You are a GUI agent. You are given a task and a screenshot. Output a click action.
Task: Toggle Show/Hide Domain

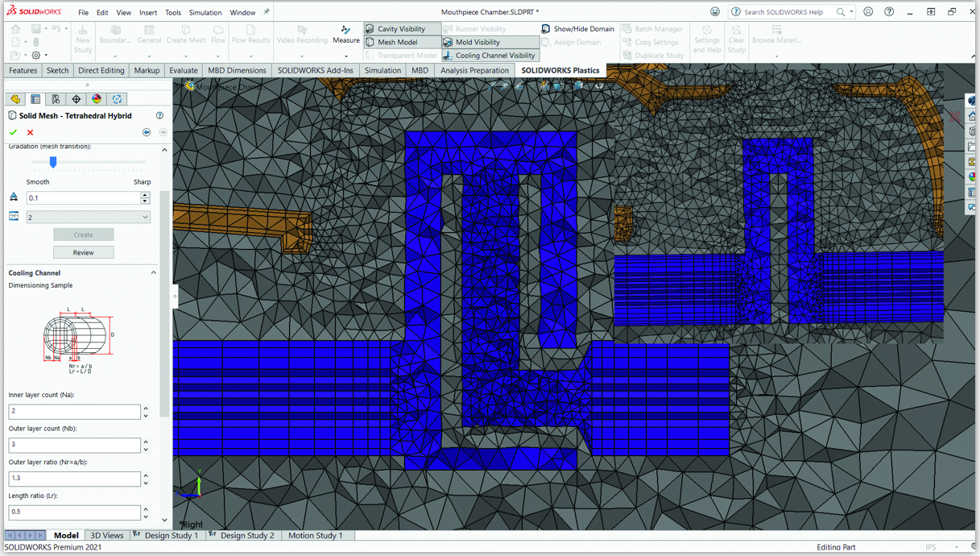pyautogui.click(x=577, y=29)
